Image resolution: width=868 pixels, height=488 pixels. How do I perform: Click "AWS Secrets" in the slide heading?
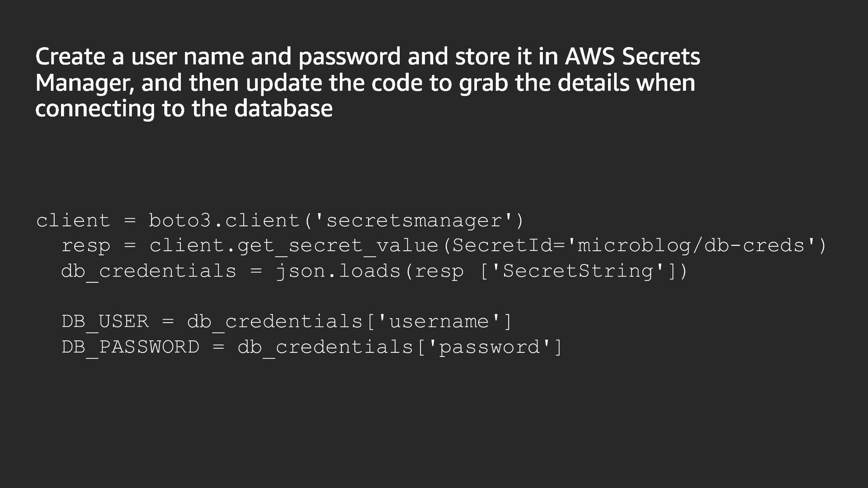coord(632,57)
